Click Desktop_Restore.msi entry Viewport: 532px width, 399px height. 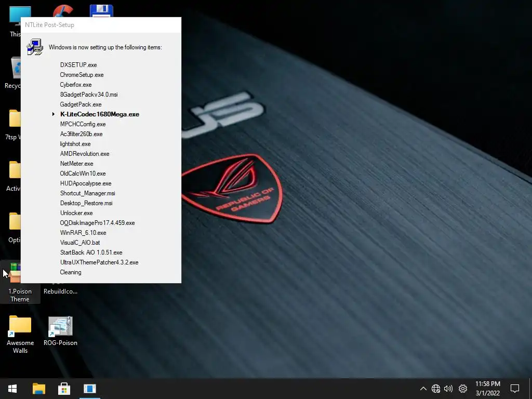click(x=86, y=203)
